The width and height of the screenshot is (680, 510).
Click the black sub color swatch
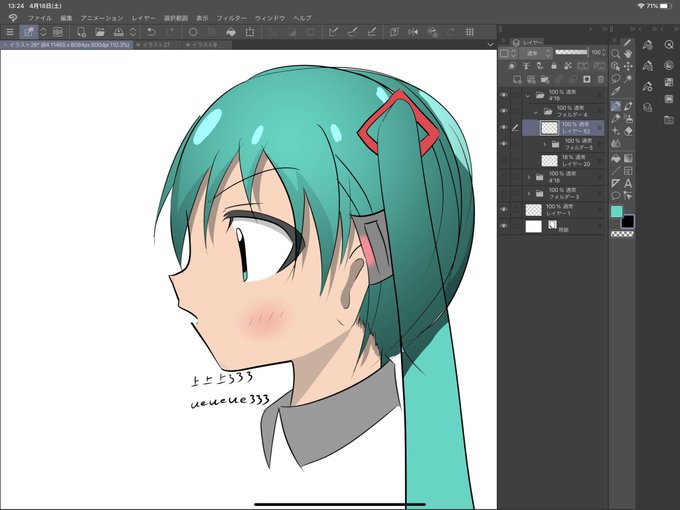[628, 222]
